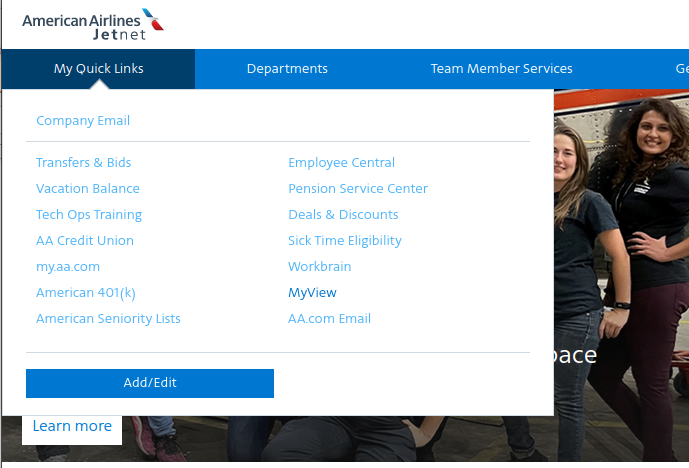
Task: Click the American Airlines Jetnet logo
Action: (x=93, y=25)
